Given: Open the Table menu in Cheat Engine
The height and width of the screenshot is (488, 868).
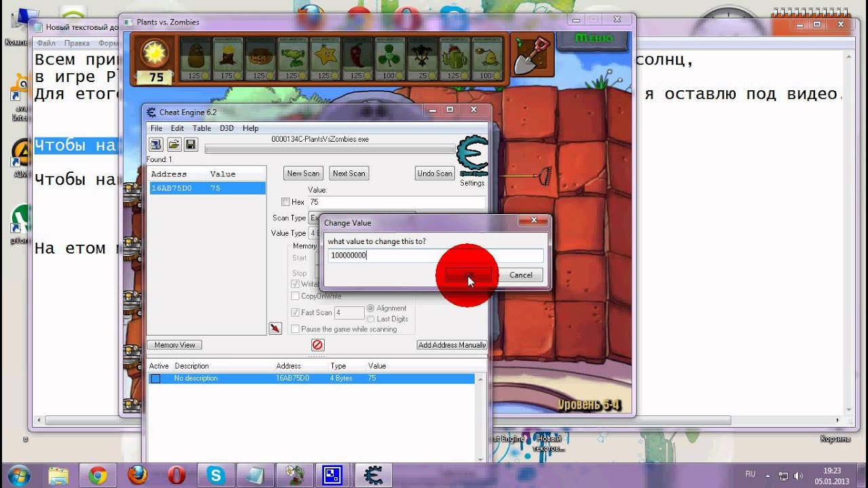Looking at the screenshot, I should (201, 128).
